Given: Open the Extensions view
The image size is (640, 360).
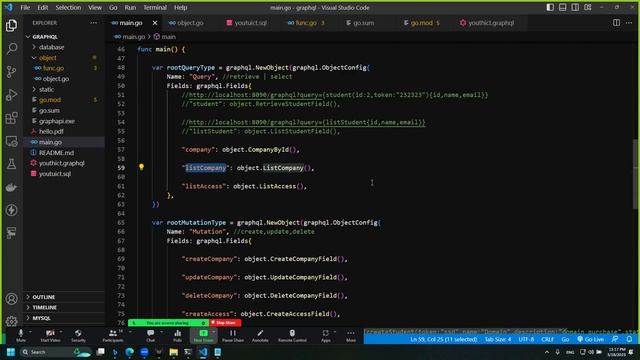Looking at the screenshot, I should [11, 118].
